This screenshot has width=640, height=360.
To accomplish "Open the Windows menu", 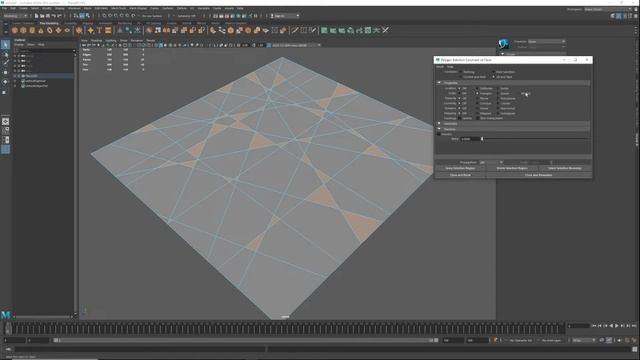I will click(74, 8).
